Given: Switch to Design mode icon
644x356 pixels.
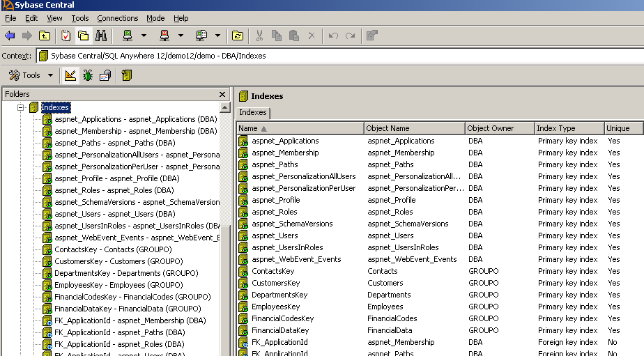Looking at the screenshot, I should click(70, 75).
